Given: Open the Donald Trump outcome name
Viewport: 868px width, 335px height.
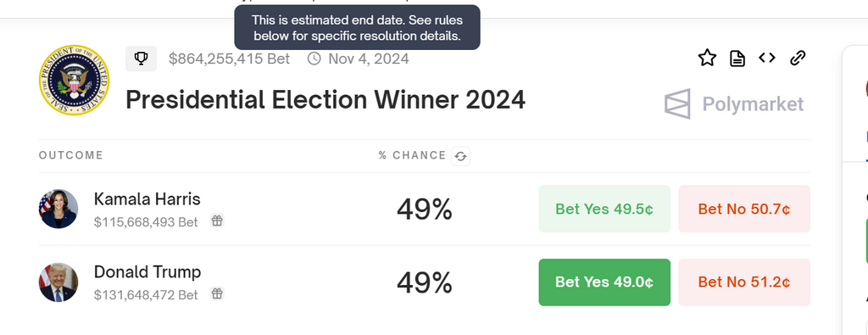Looking at the screenshot, I should click(147, 272).
